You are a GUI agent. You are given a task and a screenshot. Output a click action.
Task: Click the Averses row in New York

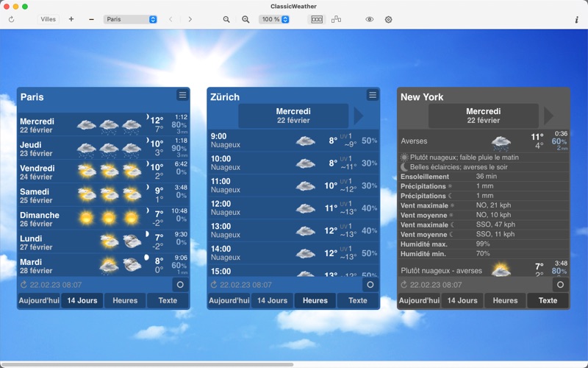pyautogui.click(x=484, y=141)
